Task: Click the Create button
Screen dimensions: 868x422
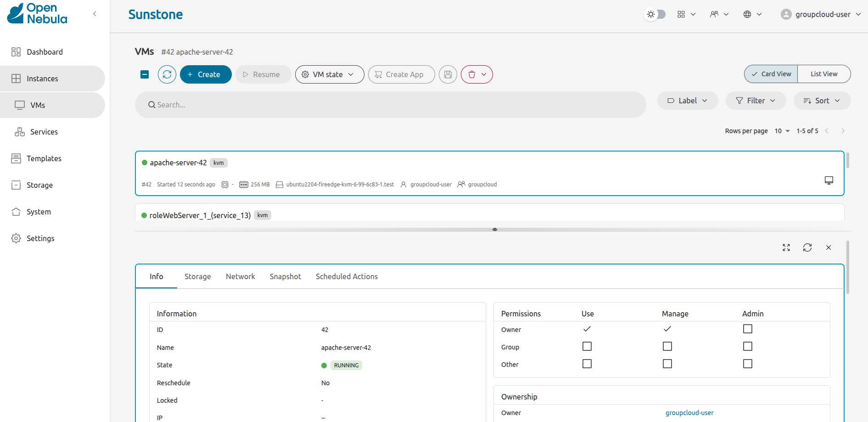Action: (x=205, y=74)
